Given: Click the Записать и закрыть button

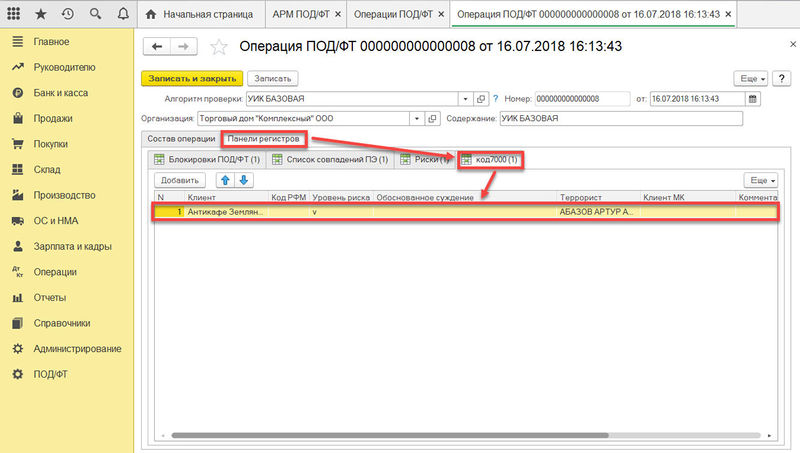Looking at the screenshot, I should [x=191, y=78].
